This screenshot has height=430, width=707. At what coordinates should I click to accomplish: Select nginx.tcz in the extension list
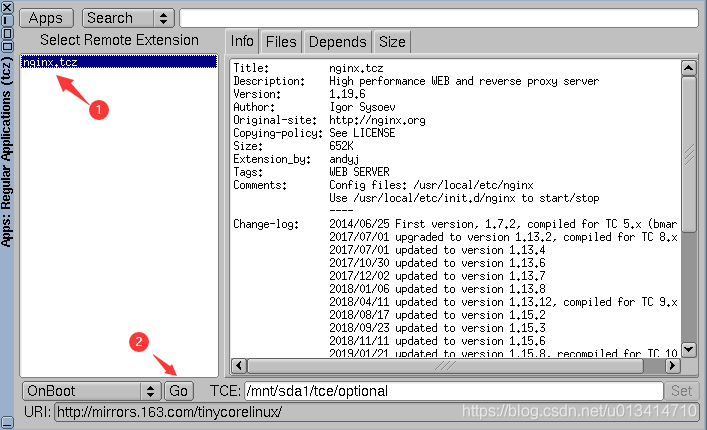48,62
